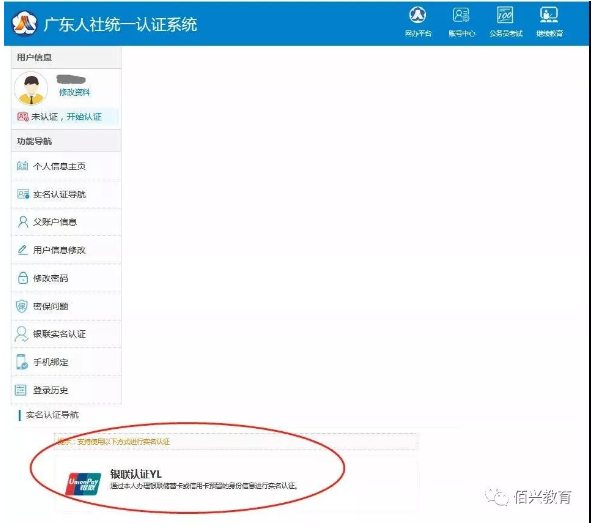This screenshot has height=531, width=598.
Task: Click the UnionPay authentication description text
Action: (x=203, y=485)
